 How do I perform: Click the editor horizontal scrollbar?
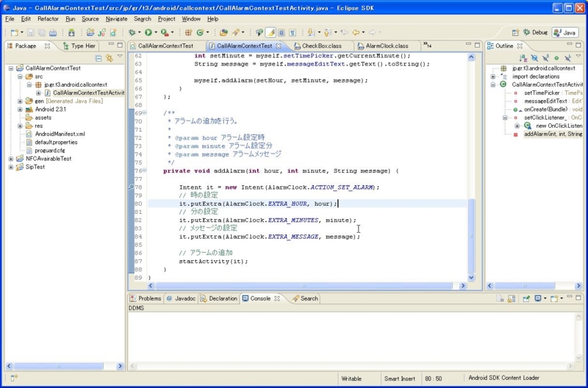(304, 286)
